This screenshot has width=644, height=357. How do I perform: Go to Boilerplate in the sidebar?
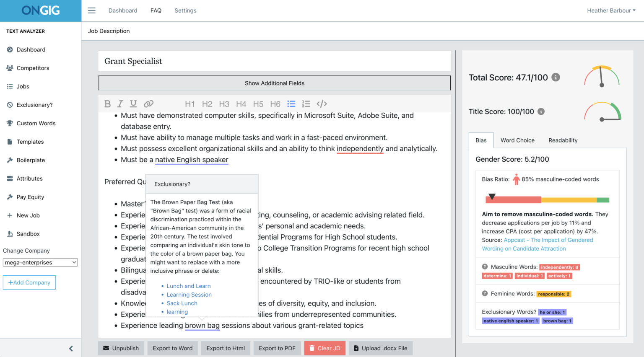(31, 160)
